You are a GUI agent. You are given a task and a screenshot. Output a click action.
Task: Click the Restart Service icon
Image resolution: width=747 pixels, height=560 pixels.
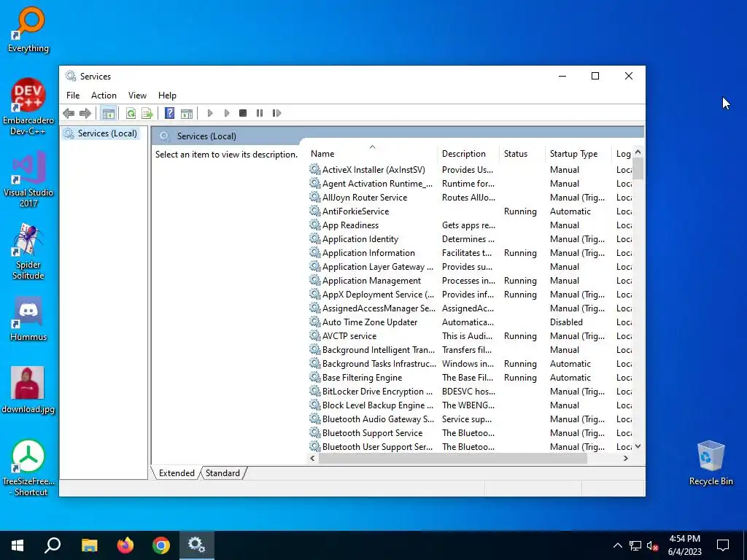click(276, 113)
